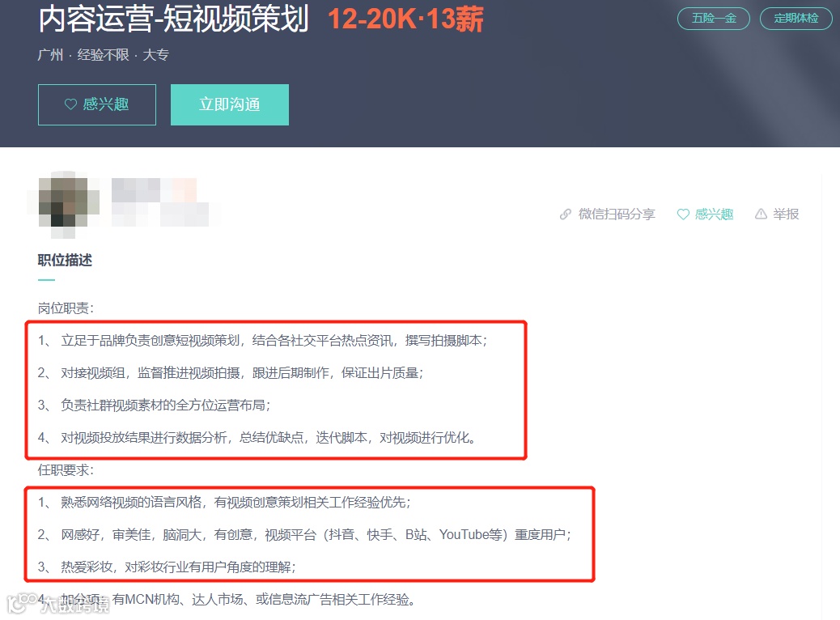Select the 定期体检 benefit tag
840x620 pixels.
click(795, 18)
